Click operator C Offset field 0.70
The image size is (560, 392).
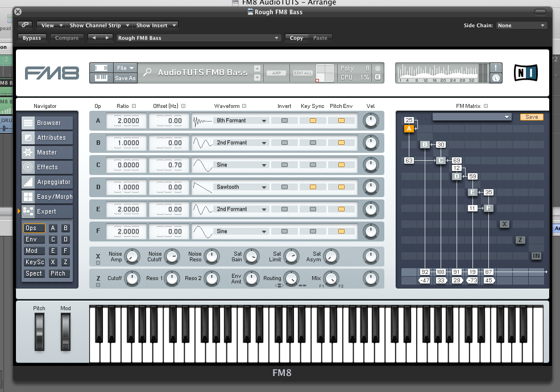tap(169, 165)
